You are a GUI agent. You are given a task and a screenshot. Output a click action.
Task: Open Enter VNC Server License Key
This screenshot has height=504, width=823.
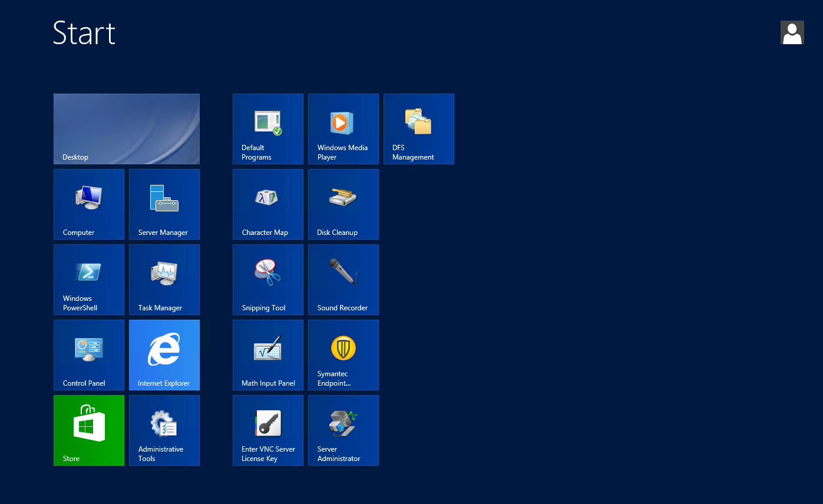[x=268, y=430]
